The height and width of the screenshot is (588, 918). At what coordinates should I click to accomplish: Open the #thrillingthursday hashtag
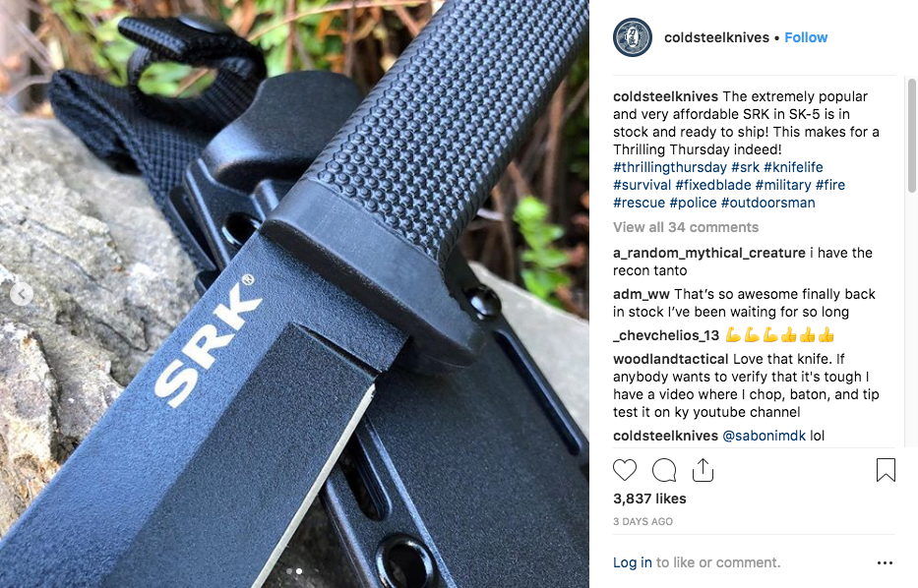[x=670, y=167]
